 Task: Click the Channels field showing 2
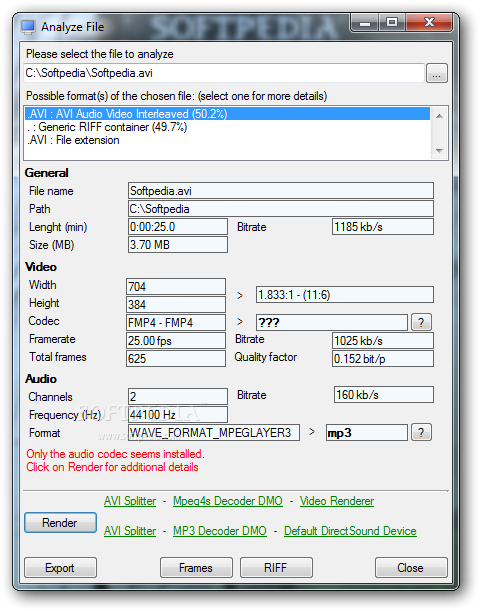(x=178, y=396)
